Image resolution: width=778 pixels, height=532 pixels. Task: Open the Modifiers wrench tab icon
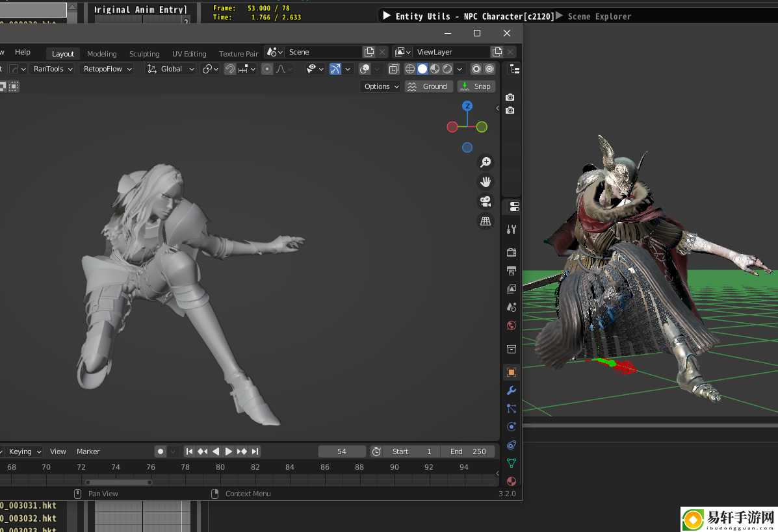coord(512,390)
